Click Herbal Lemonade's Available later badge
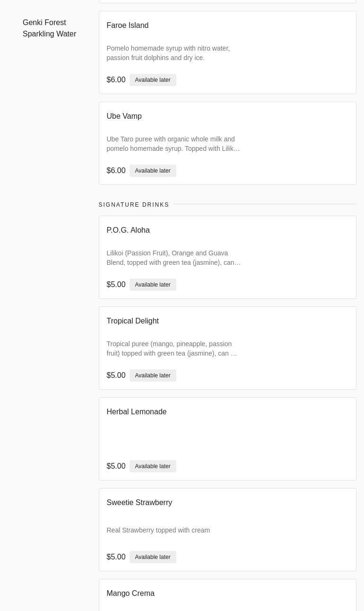This screenshot has height=611, width=364. click(152, 466)
